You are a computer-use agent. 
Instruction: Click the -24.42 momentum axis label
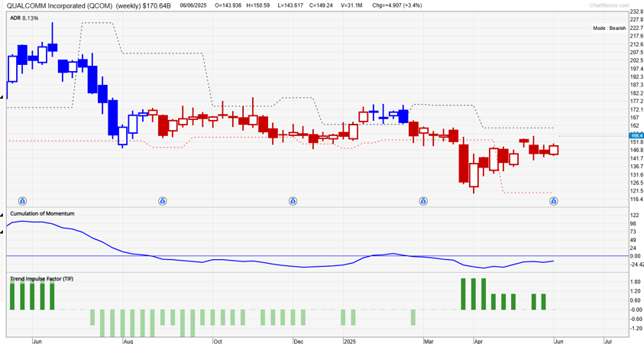(636, 264)
